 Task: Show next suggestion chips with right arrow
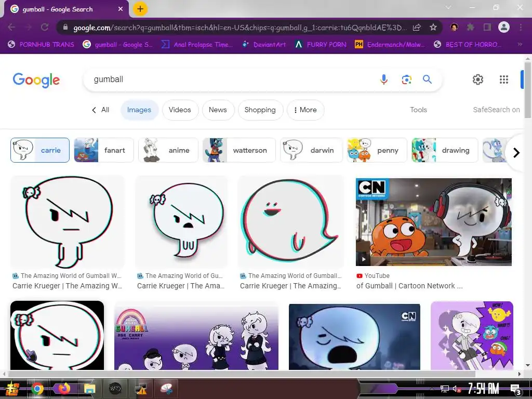point(516,153)
